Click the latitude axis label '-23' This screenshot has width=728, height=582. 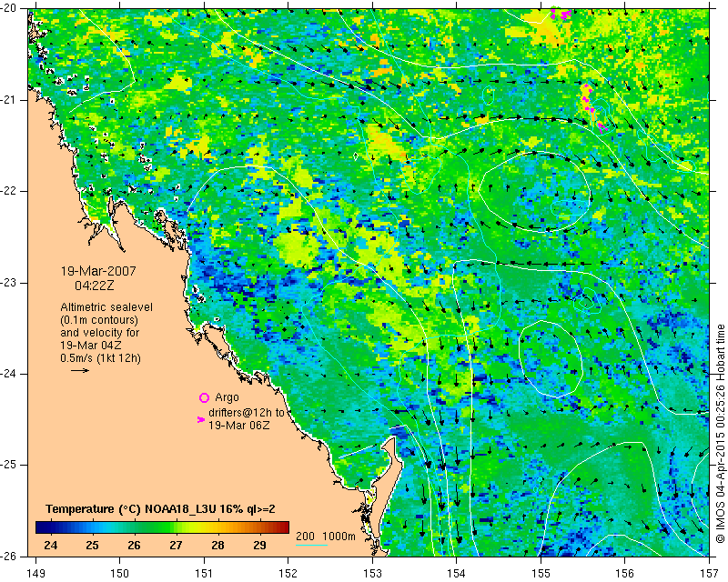click(x=8, y=283)
